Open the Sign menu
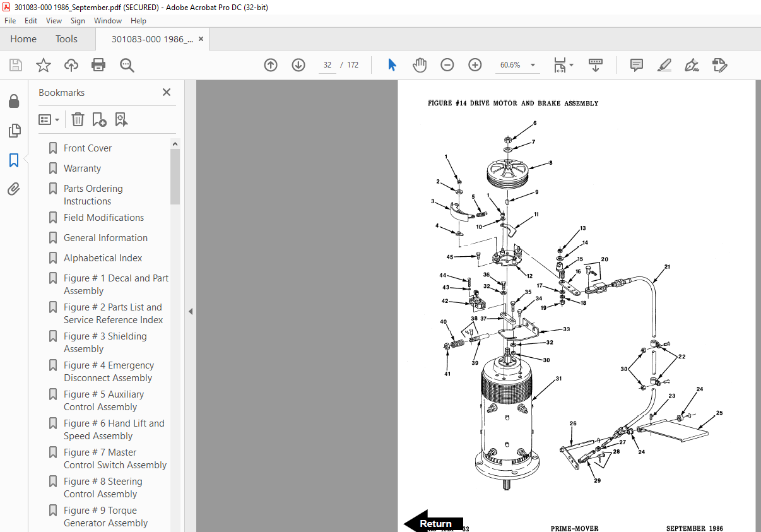Viewport: 761px width, 532px height. tap(78, 21)
